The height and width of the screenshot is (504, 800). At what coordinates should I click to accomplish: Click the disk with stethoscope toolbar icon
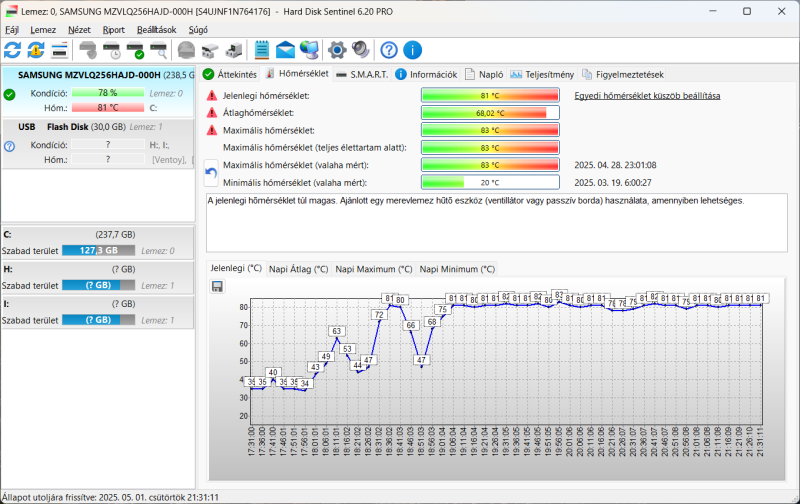coord(88,50)
